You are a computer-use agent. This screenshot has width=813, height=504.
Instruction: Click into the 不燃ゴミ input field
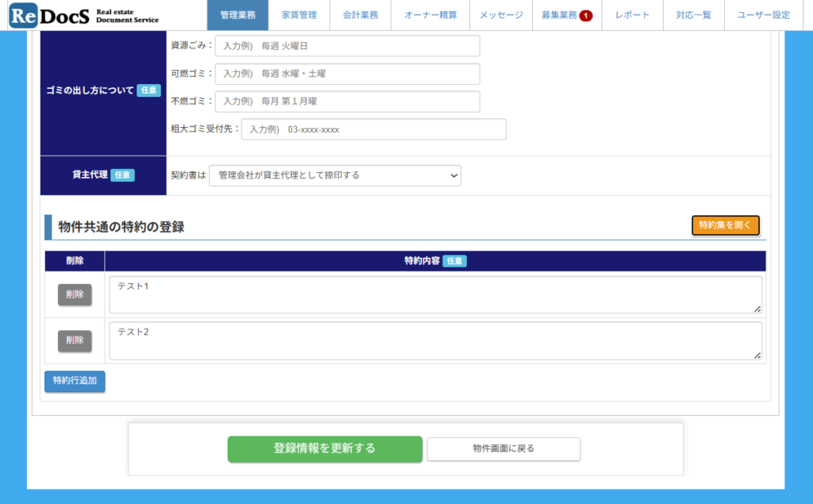[x=347, y=102]
